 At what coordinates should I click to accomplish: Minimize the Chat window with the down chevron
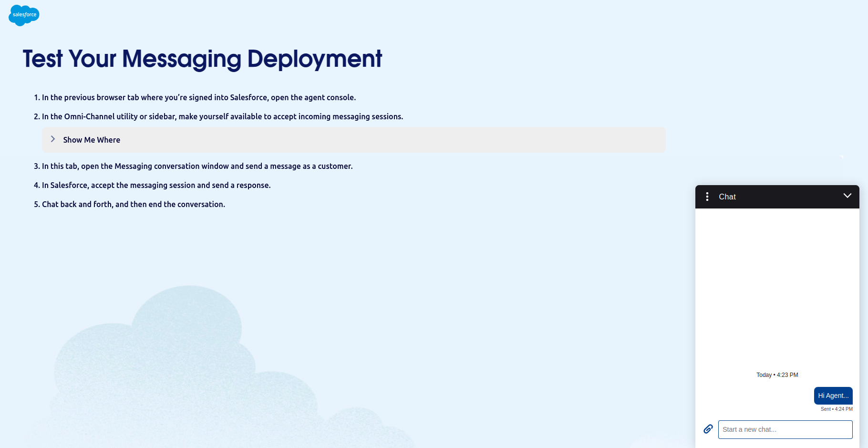847,196
